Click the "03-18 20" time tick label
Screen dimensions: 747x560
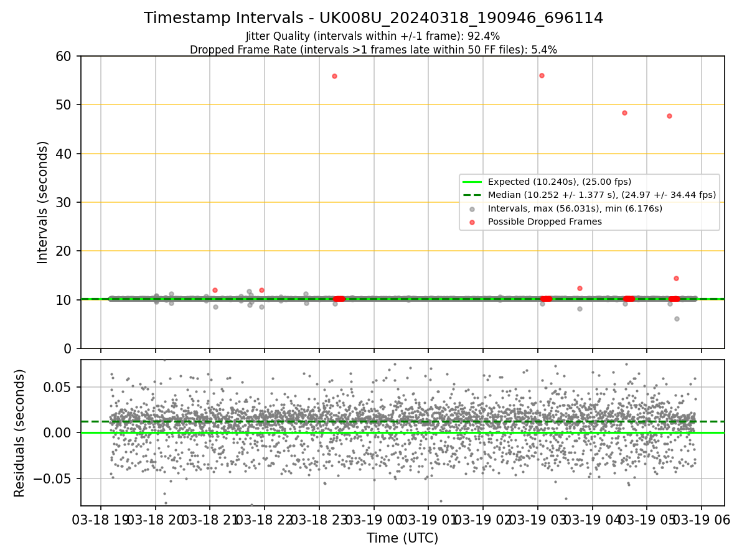tap(156, 519)
